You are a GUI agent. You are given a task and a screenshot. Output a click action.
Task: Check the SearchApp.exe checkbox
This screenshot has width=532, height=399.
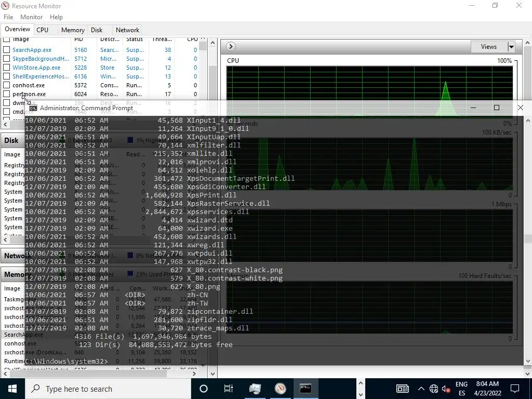tap(6, 50)
